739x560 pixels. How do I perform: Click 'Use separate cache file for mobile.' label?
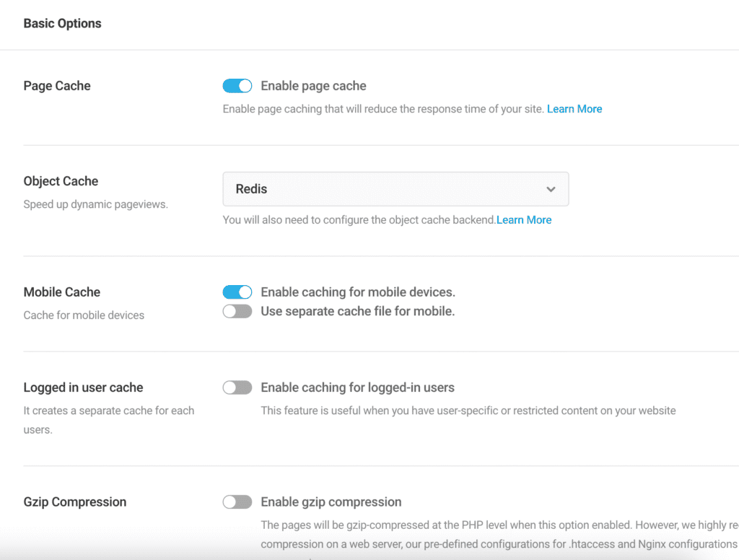pos(357,312)
